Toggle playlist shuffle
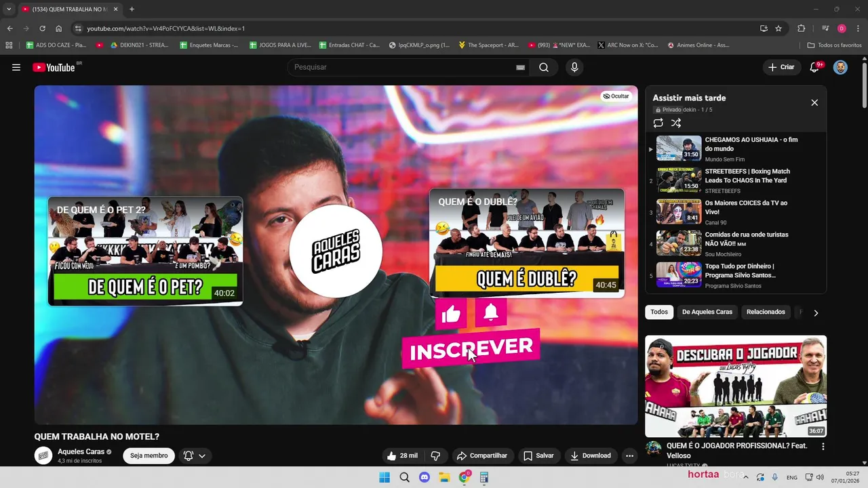 (676, 123)
